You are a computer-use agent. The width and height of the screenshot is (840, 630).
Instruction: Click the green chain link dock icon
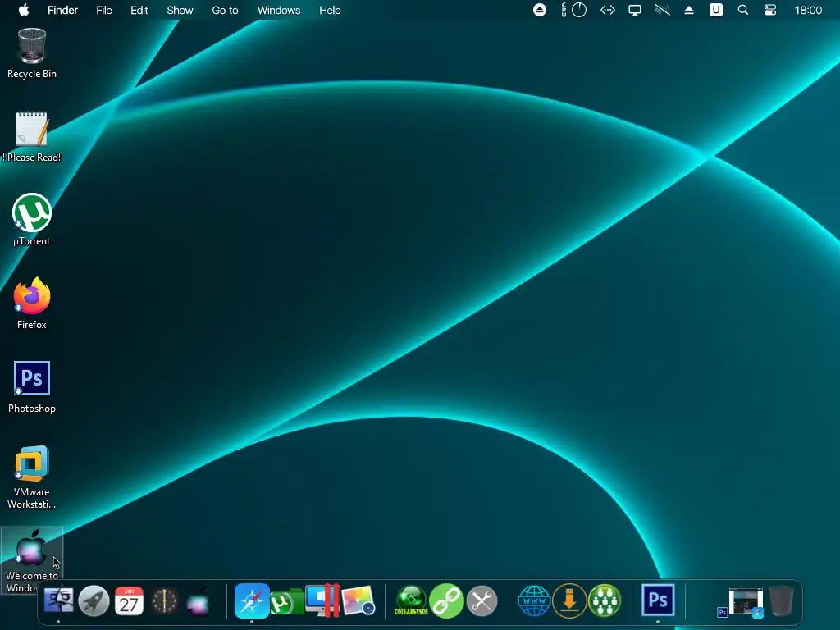pyautogui.click(x=446, y=600)
